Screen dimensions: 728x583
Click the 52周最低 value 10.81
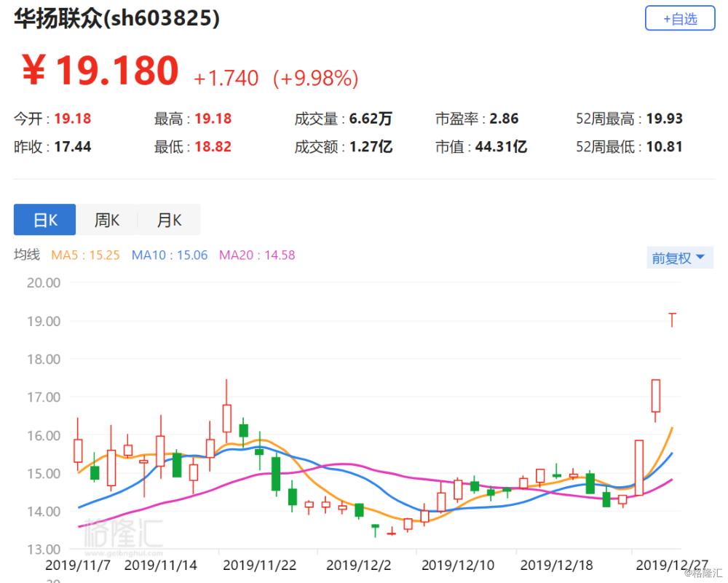[x=665, y=147]
